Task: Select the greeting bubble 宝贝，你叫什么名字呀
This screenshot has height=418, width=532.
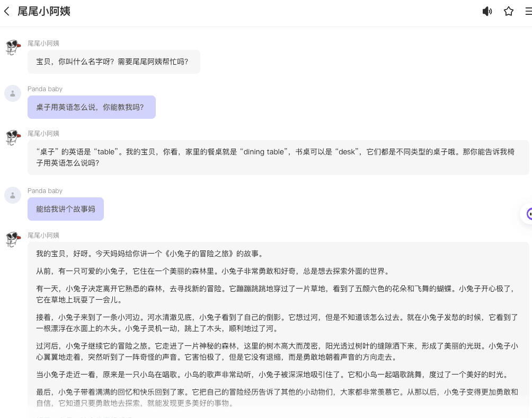Action: [x=113, y=62]
